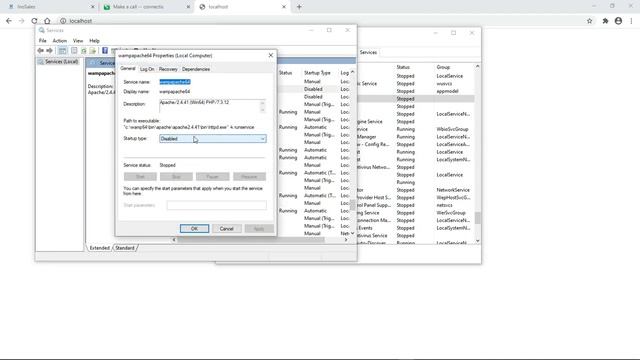This screenshot has width=640, height=360.
Task: Open the Startup type dropdown
Action: pos(213,139)
